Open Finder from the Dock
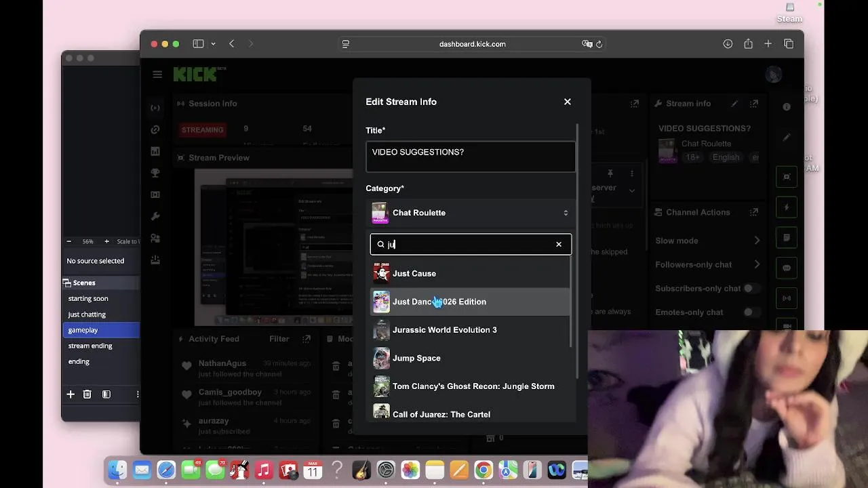This screenshot has width=868, height=488. [117, 470]
